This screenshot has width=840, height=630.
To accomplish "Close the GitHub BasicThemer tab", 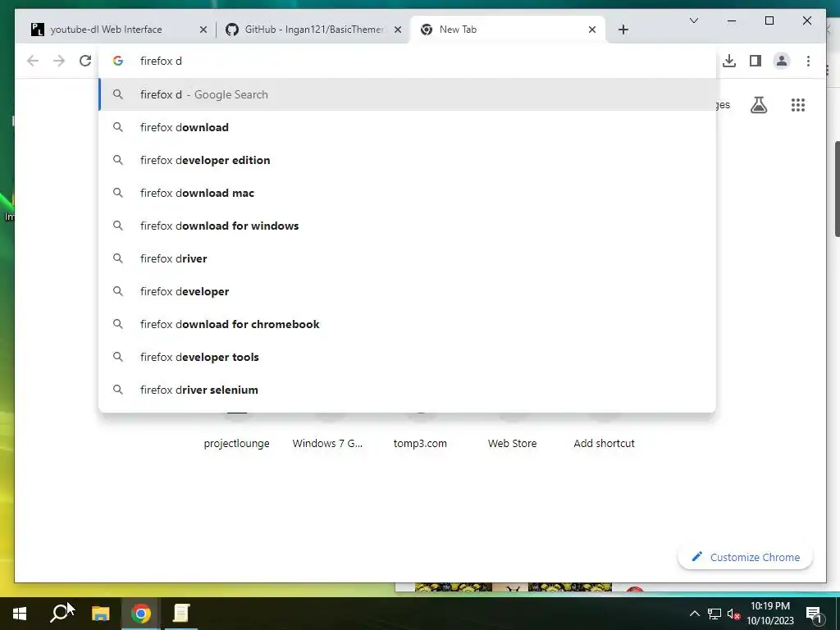I will click(398, 30).
